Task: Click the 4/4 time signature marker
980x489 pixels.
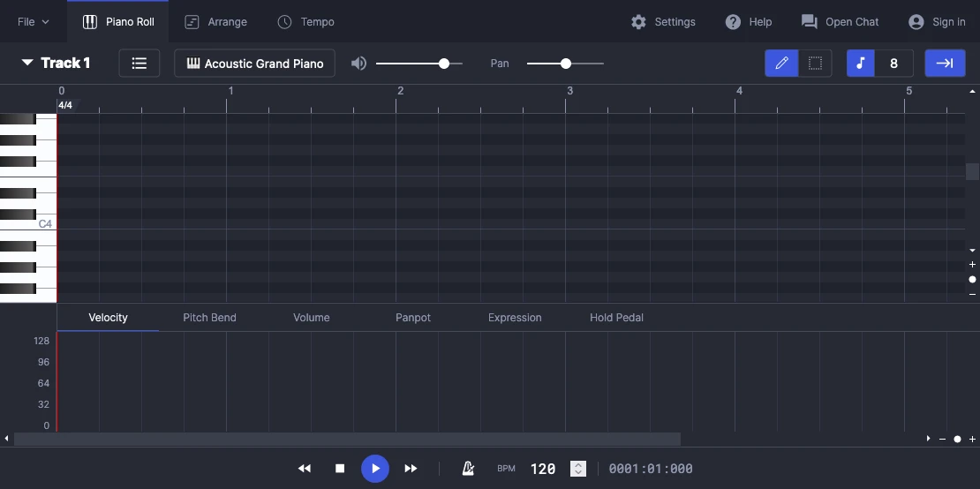Action: pyautogui.click(x=65, y=105)
